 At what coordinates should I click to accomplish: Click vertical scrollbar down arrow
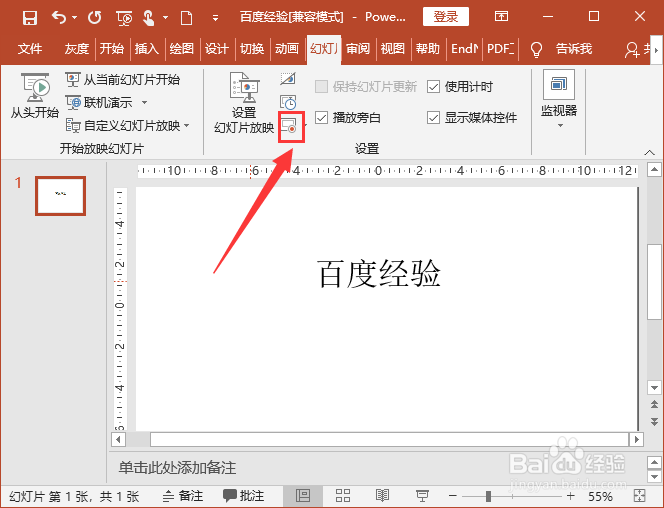(x=654, y=387)
